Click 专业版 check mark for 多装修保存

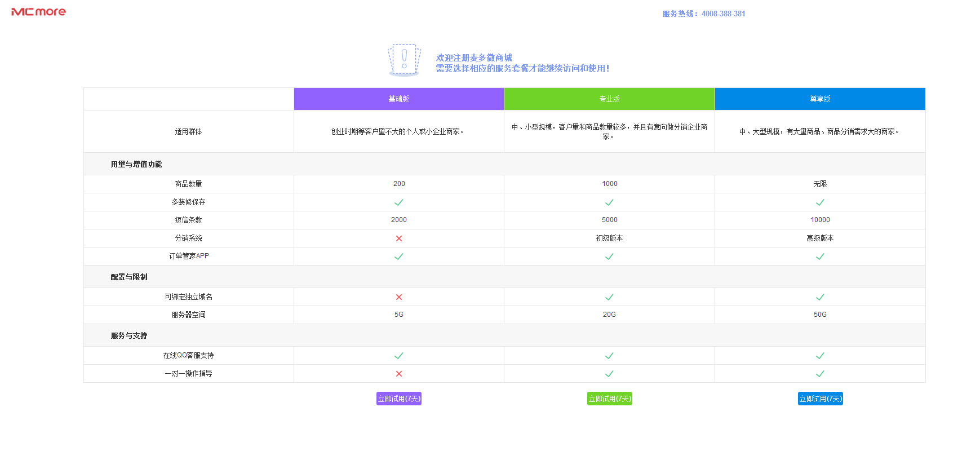coord(609,202)
